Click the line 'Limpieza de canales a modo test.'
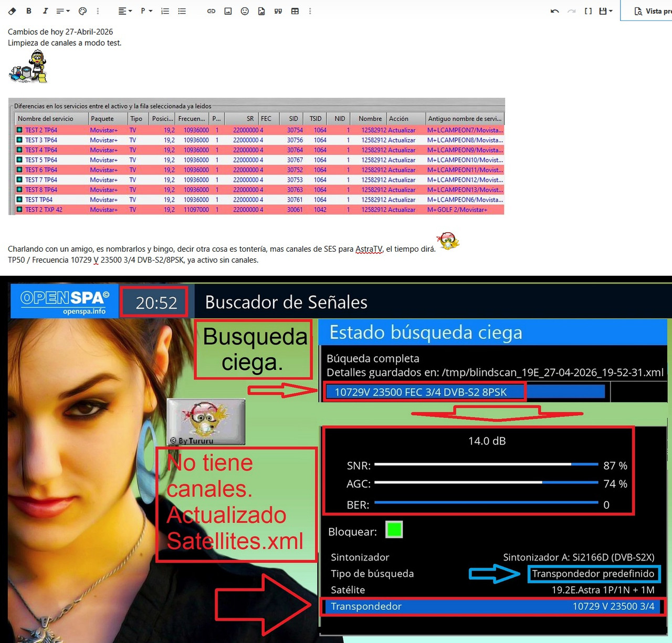 tap(65, 43)
